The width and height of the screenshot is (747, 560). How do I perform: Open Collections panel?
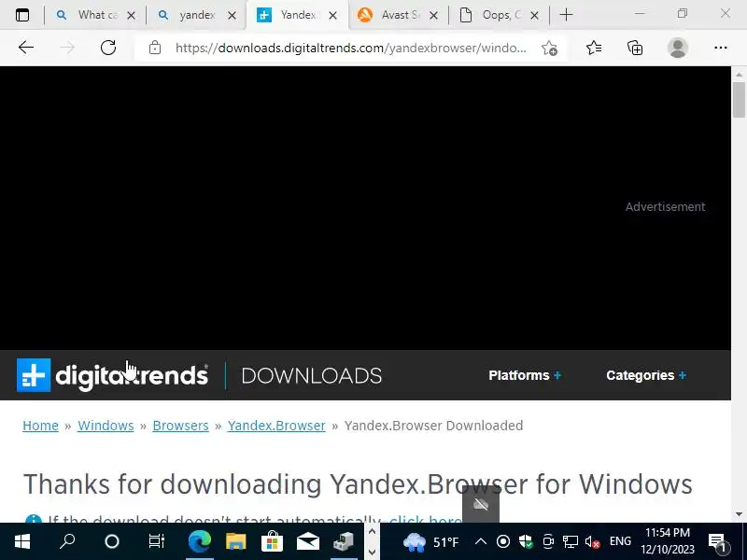click(635, 48)
